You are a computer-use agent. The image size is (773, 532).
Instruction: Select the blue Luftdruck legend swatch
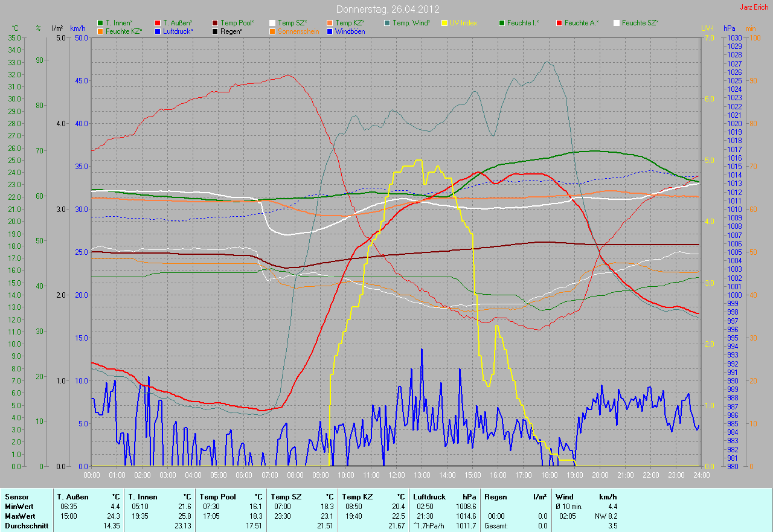coord(158,31)
